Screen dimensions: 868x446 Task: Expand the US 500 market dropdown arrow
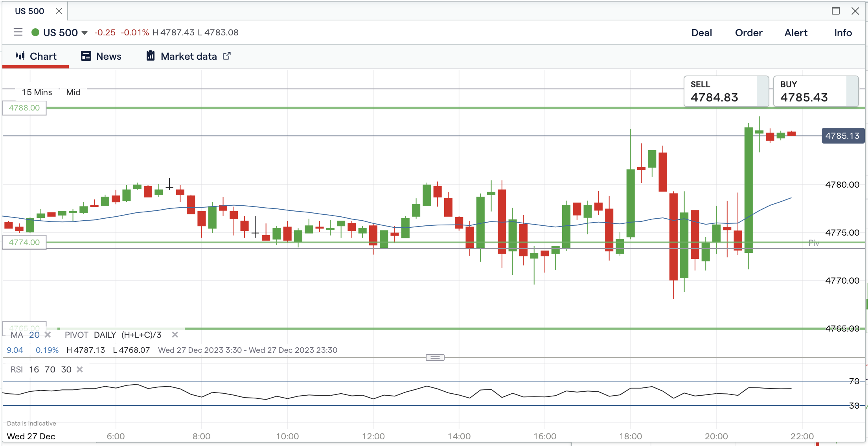[85, 33]
